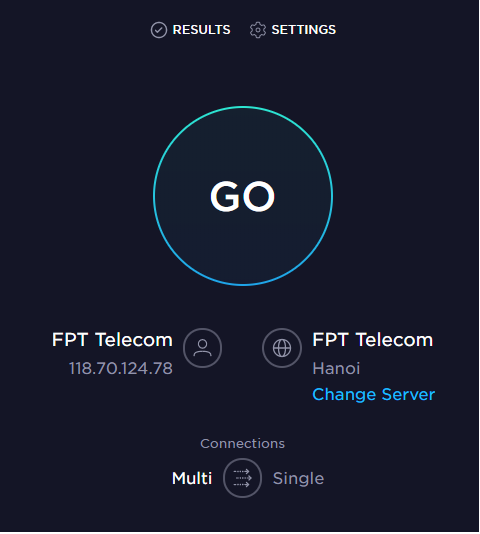Start the speed test with GO

click(x=243, y=196)
